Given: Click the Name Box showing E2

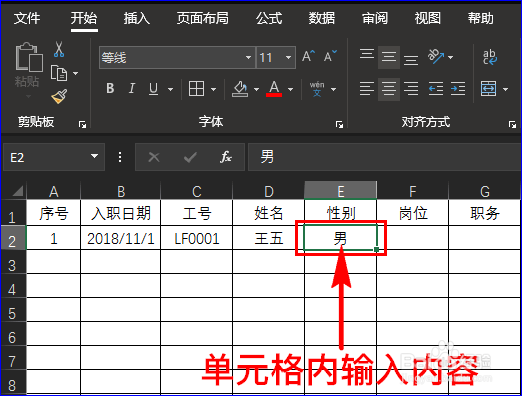Looking at the screenshot, I should pyautogui.click(x=54, y=157).
